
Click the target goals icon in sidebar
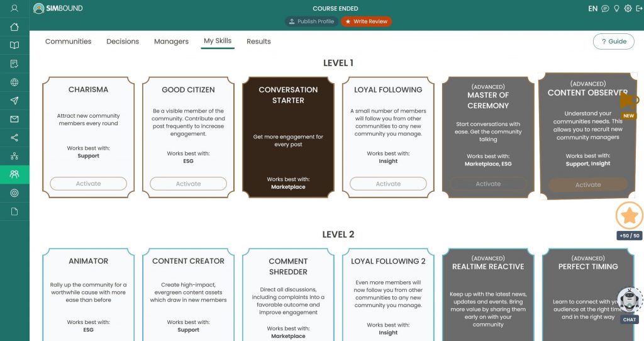14,193
